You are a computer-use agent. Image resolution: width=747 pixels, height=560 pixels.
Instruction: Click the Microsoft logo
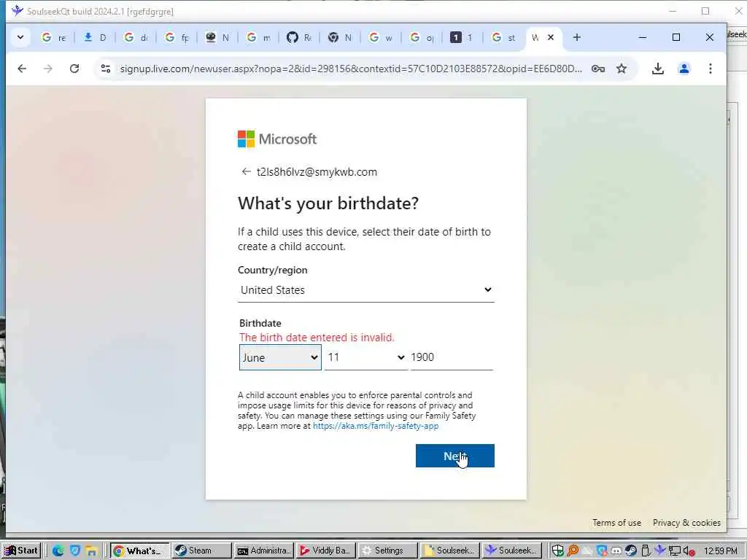click(x=277, y=139)
